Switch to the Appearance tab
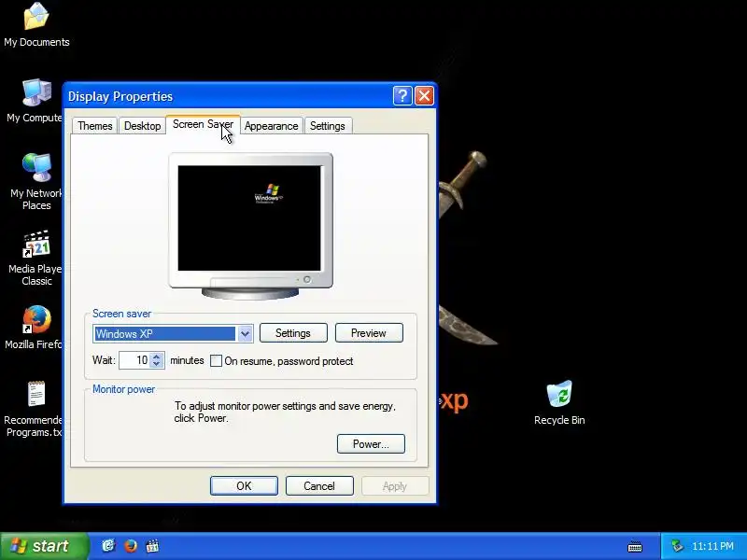This screenshot has height=560, width=747. click(271, 126)
